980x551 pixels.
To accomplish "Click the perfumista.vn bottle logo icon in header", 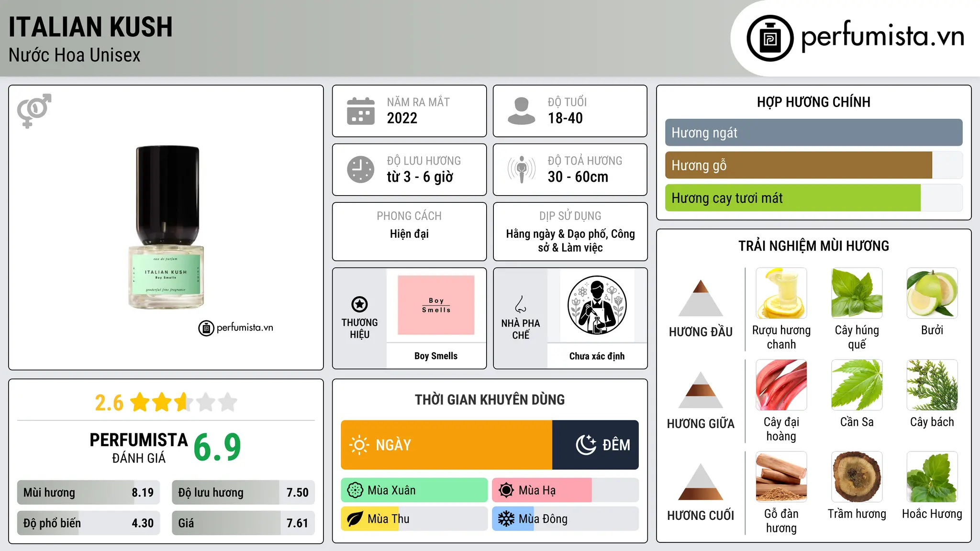I will click(x=770, y=38).
